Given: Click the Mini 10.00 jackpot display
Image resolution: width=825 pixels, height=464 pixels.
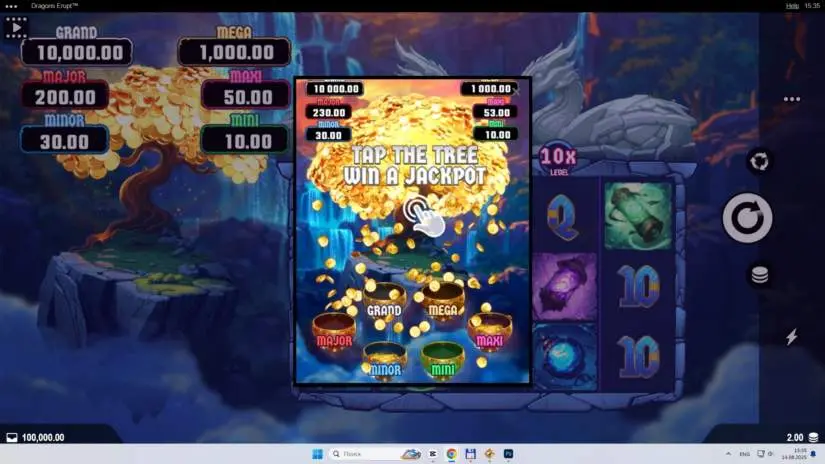Looking at the screenshot, I should tap(245, 141).
